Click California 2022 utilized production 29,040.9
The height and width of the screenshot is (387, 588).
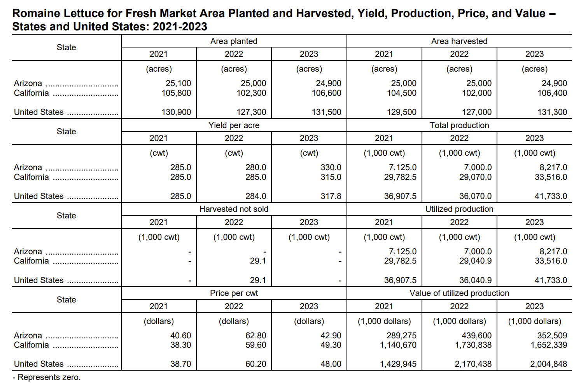point(475,261)
